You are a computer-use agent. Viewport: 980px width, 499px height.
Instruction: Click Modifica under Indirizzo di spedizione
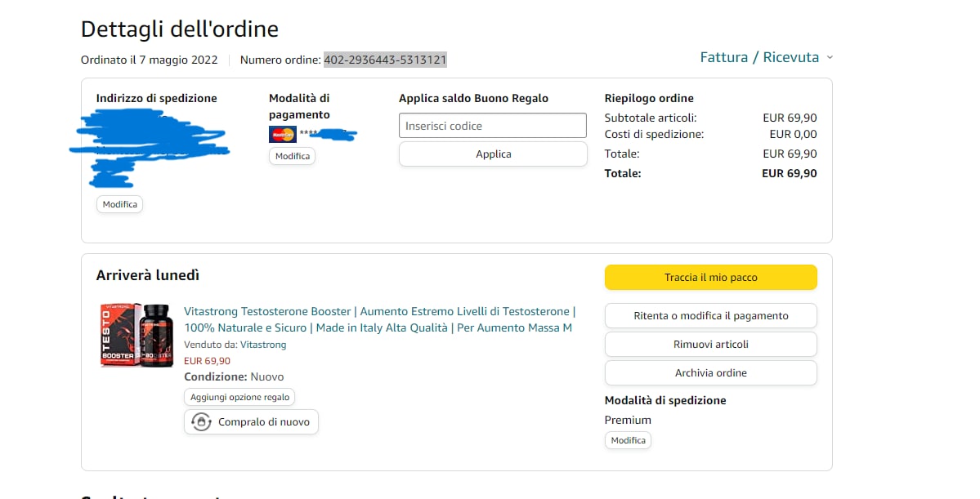(x=119, y=204)
